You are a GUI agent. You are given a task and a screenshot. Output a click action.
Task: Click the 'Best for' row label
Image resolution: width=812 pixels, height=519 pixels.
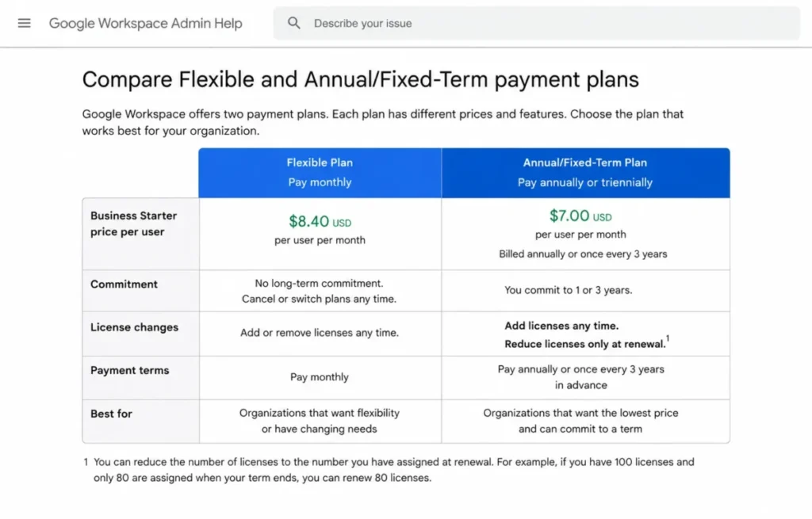pos(111,414)
